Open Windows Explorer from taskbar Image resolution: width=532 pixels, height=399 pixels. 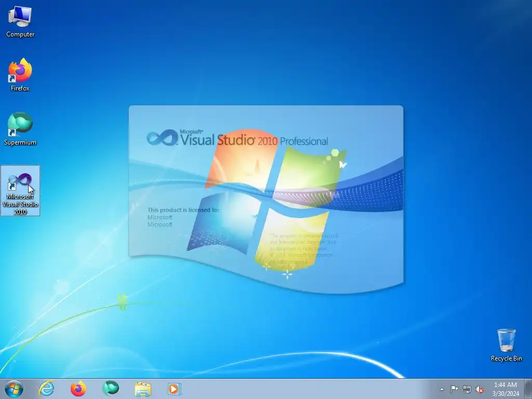pos(143,389)
